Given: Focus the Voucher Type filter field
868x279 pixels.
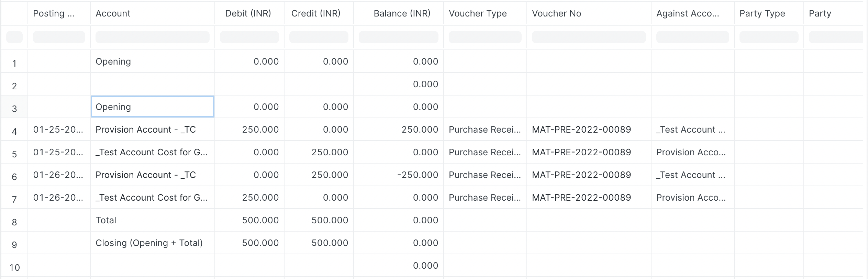Looking at the screenshot, I should pyautogui.click(x=485, y=37).
